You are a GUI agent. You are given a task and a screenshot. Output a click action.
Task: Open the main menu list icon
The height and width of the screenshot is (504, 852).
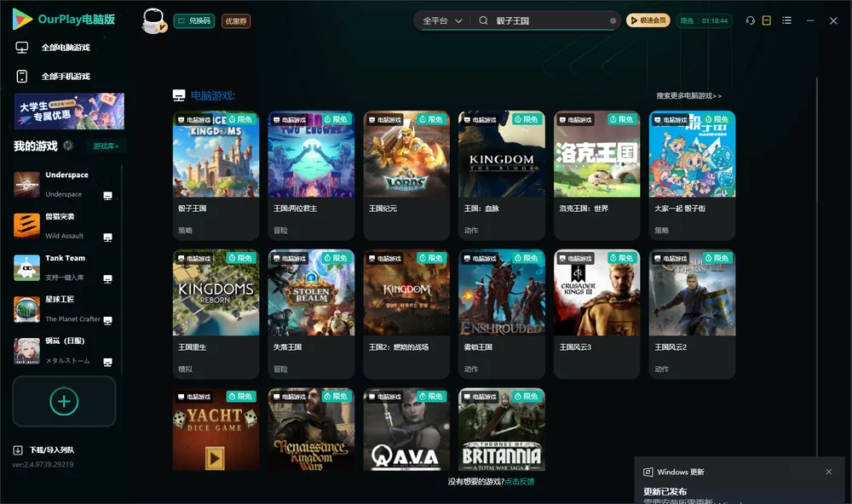[x=786, y=20]
